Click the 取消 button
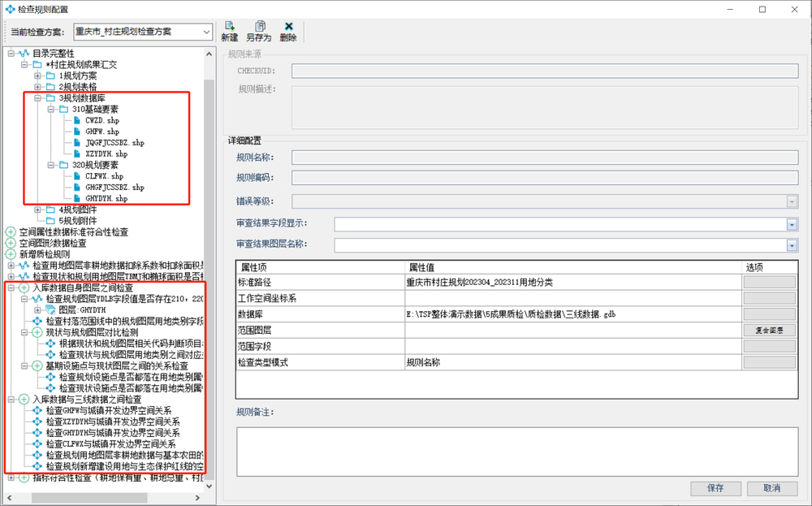 tap(771, 488)
